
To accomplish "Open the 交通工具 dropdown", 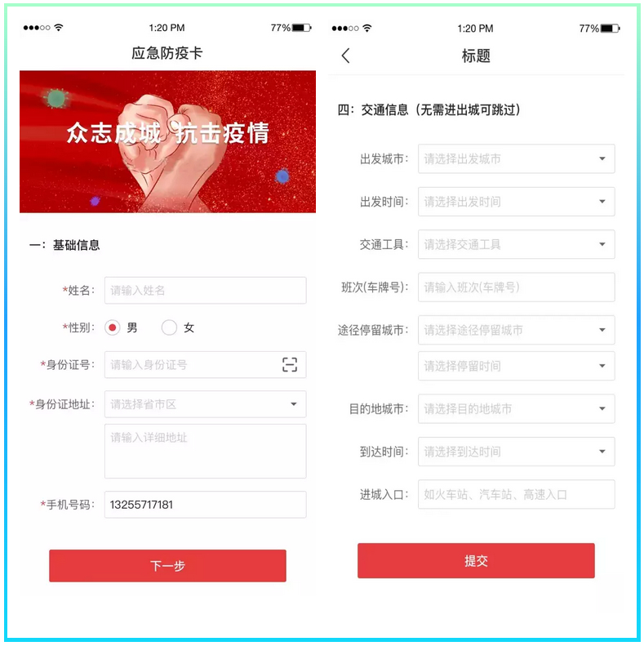I will pos(517,244).
